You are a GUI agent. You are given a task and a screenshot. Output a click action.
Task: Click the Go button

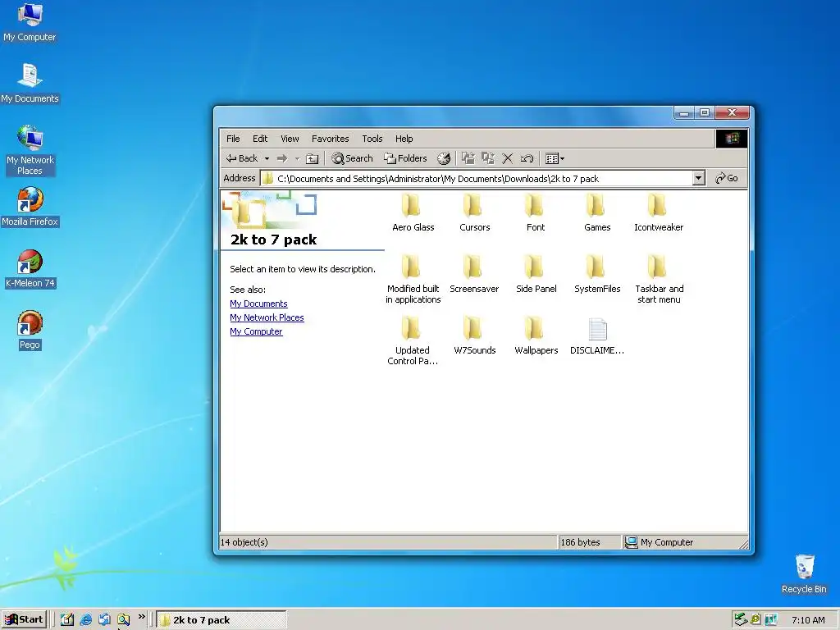[x=727, y=178]
